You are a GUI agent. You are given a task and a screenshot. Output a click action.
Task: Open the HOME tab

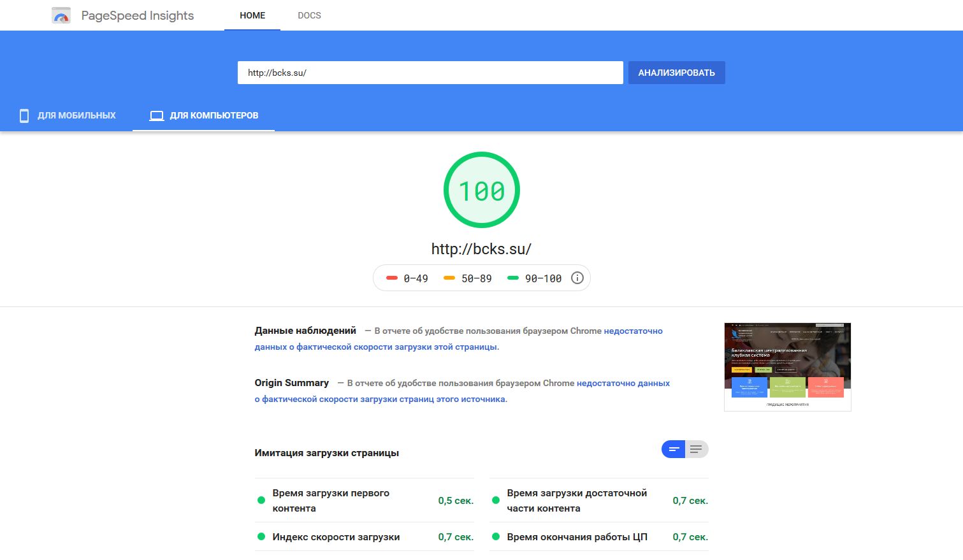point(252,15)
